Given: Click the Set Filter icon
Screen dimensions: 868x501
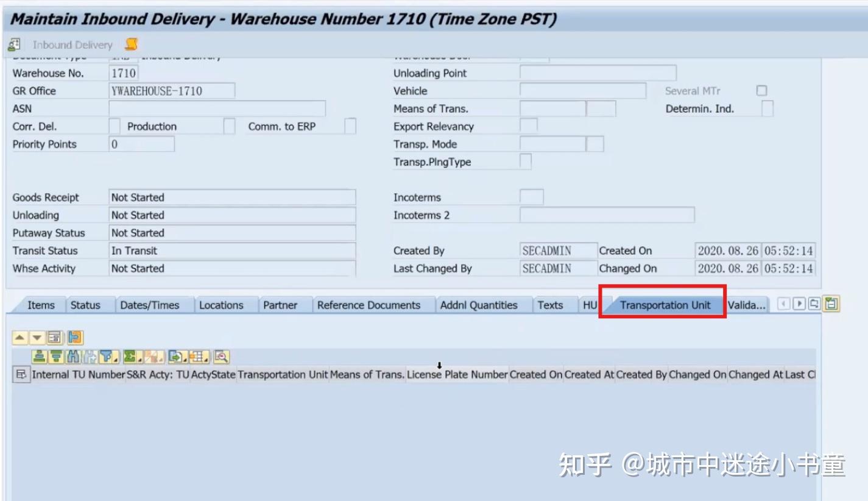Looking at the screenshot, I should 105,357.
